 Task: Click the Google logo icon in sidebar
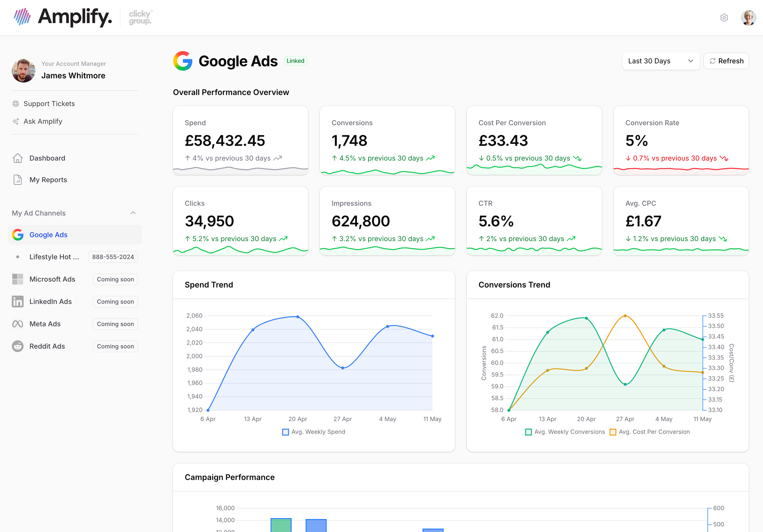pos(18,235)
